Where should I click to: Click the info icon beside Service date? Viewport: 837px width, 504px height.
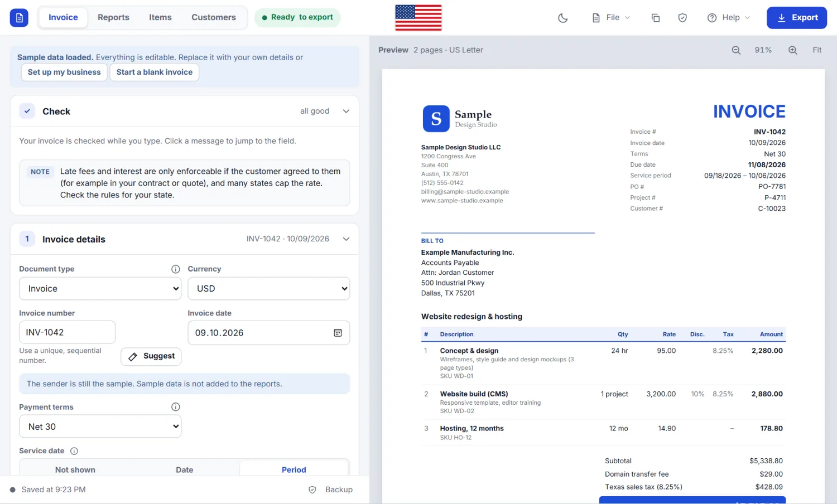click(74, 451)
